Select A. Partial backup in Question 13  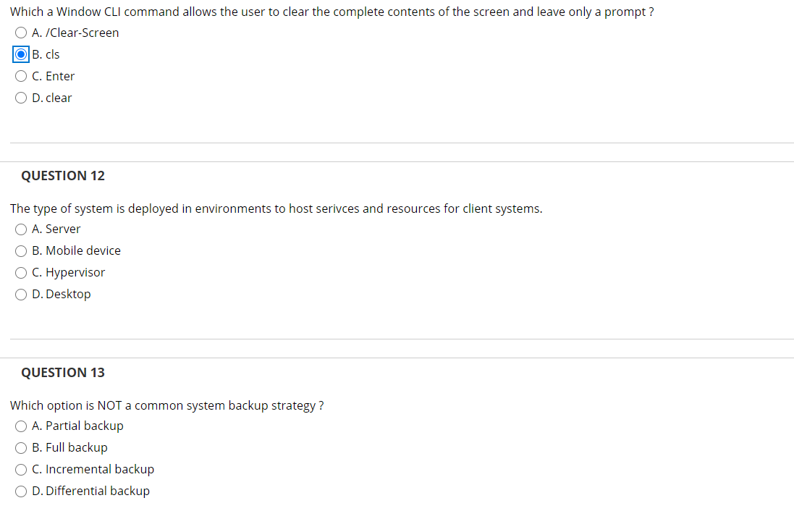21,426
